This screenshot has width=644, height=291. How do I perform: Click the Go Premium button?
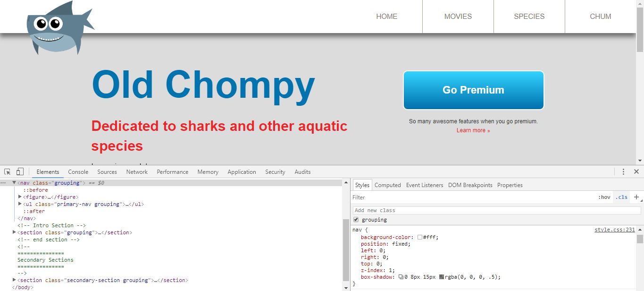click(x=473, y=90)
